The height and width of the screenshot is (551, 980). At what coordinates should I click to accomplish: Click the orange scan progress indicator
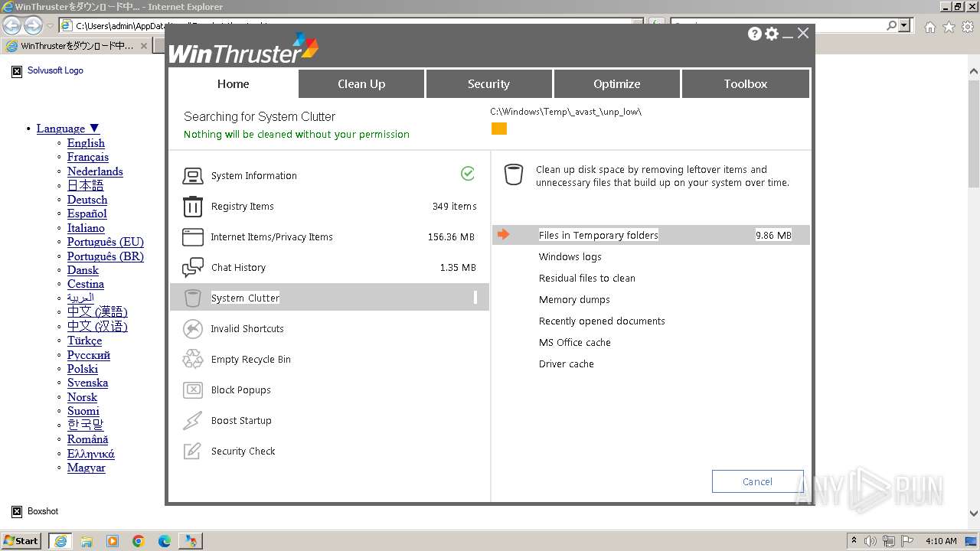499,129
